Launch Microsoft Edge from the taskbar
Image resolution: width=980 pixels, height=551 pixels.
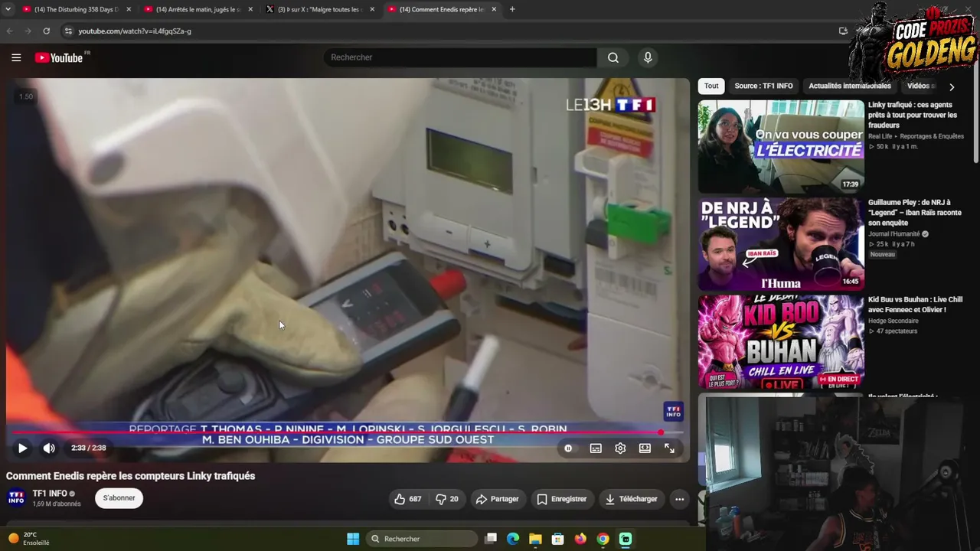coord(513,539)
